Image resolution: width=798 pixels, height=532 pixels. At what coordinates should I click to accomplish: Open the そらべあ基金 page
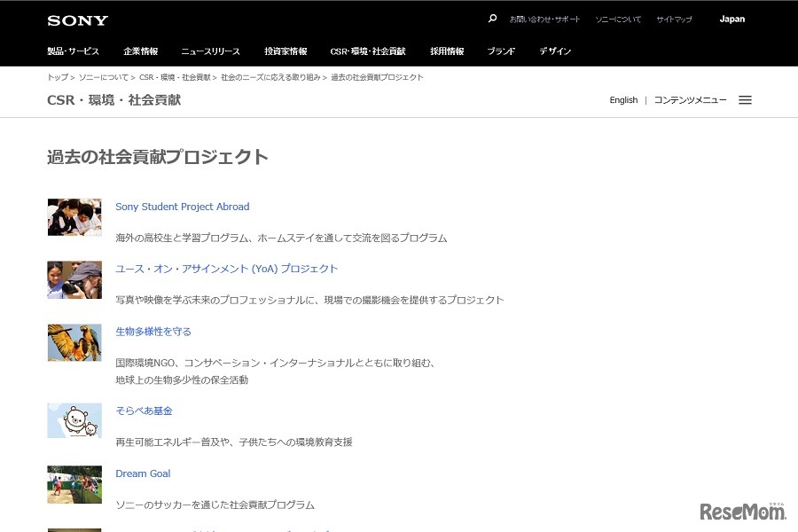pyautogui.click(x=144, y=411)
